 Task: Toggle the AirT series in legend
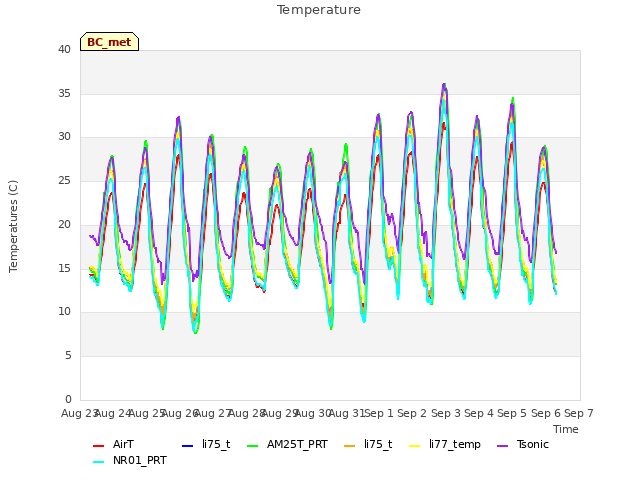click(x=113, y=444)
